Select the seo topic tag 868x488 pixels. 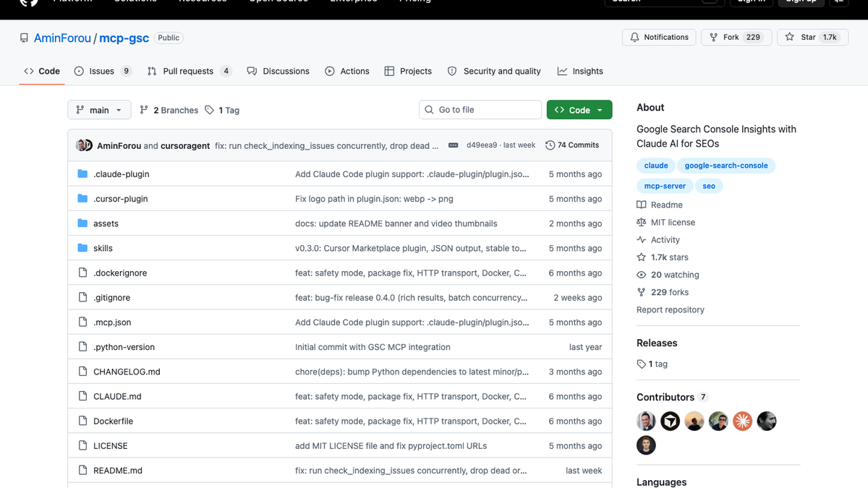[709, 186]
